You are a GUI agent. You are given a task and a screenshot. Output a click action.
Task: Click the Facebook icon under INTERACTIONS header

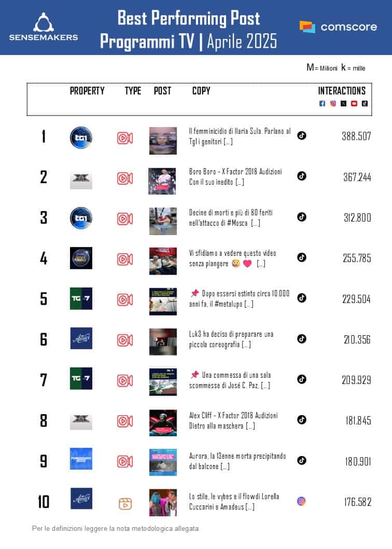pyautogui.click(x=322, y=104)
